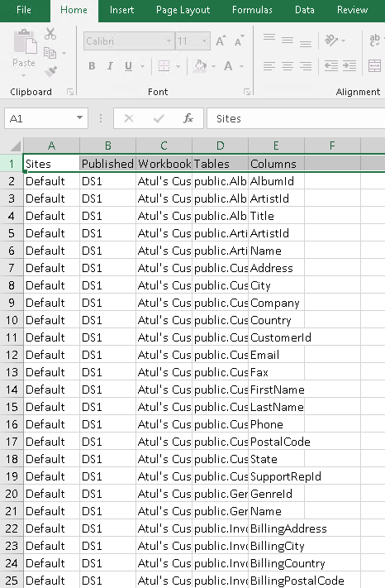Click the Wrap Text icon

coord(375,41)
